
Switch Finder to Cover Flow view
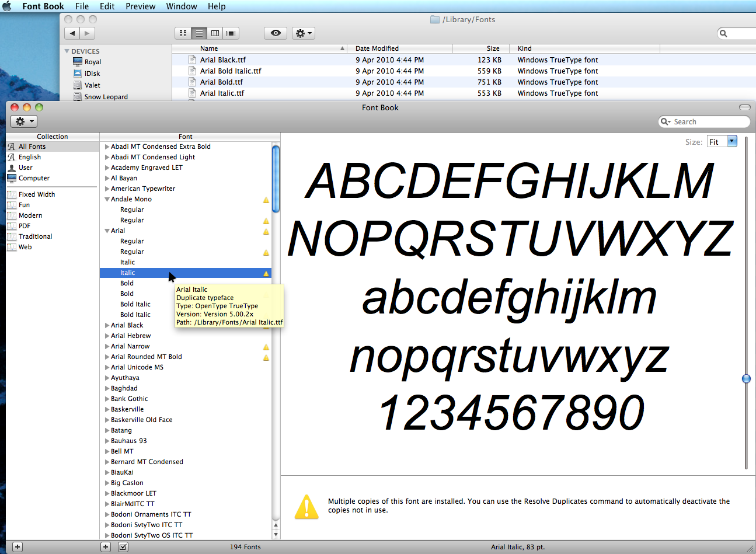[231, 33]
